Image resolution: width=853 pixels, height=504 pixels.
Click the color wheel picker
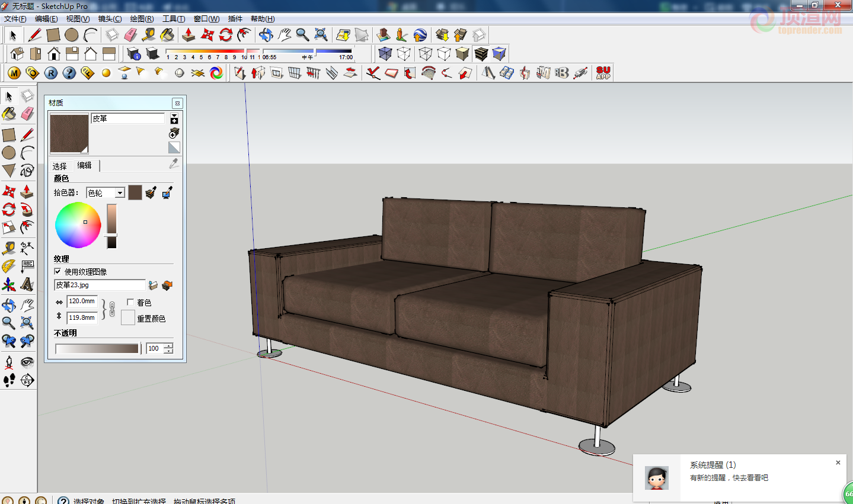[x=78, y=225]
